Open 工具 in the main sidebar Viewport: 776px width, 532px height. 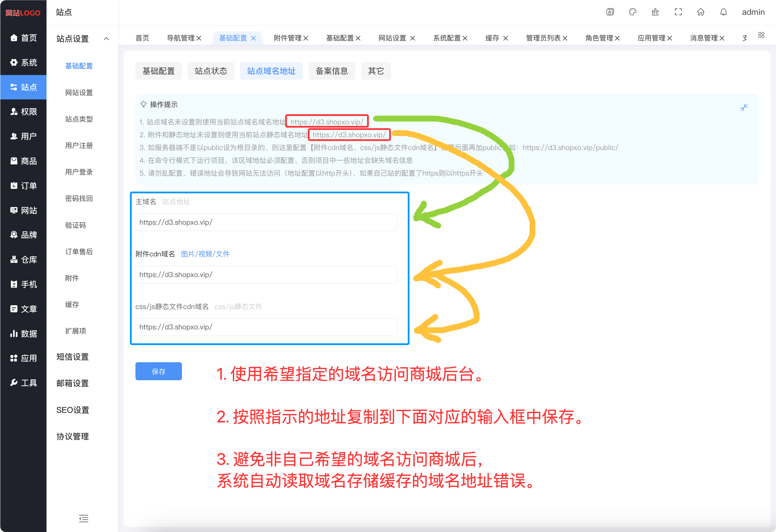click(23, 383)
